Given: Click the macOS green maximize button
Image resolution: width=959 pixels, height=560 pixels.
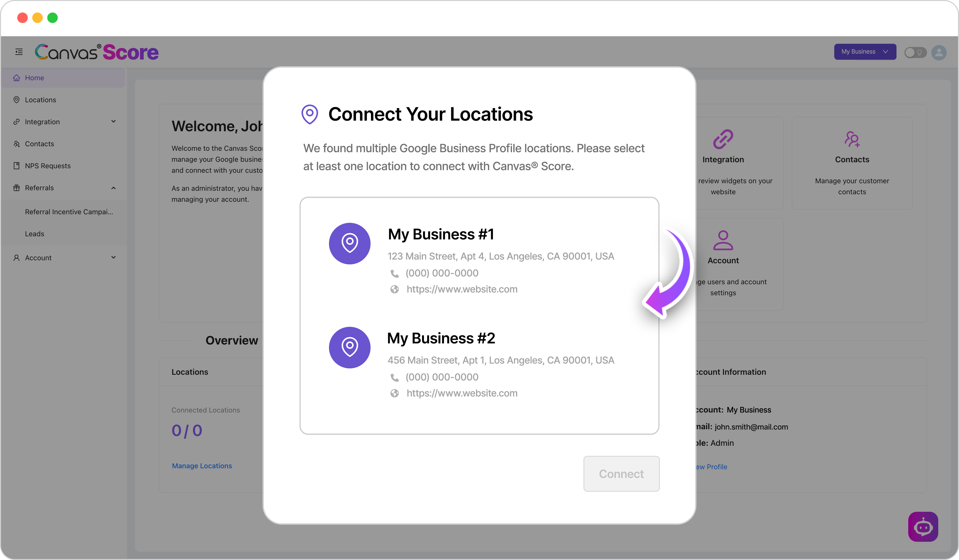Looking at the screenshot, I should click(x=52, y=17).
